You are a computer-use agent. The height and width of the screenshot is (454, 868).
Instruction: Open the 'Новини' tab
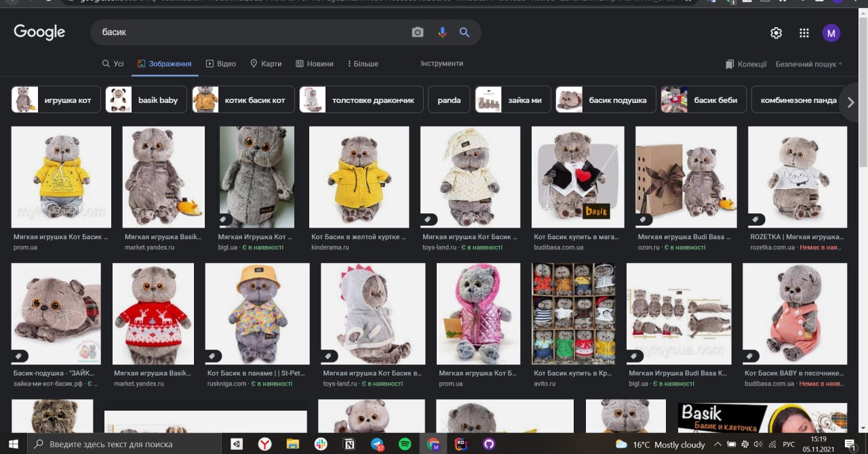pos(315,64)
